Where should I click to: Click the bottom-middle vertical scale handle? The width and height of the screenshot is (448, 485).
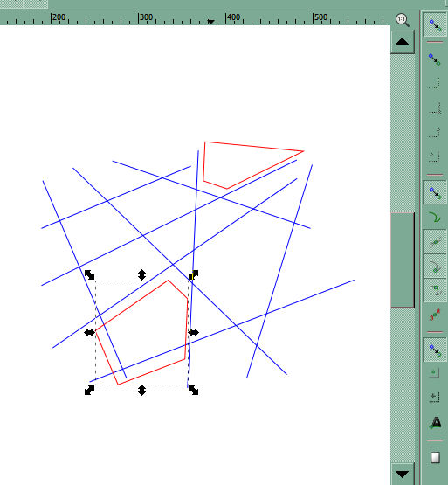pos(141,390)
